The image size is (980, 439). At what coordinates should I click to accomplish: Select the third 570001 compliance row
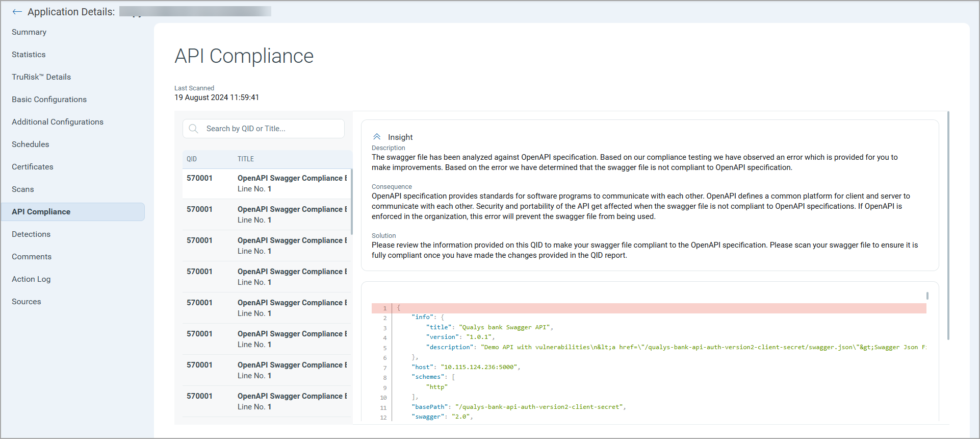(266, 246)
